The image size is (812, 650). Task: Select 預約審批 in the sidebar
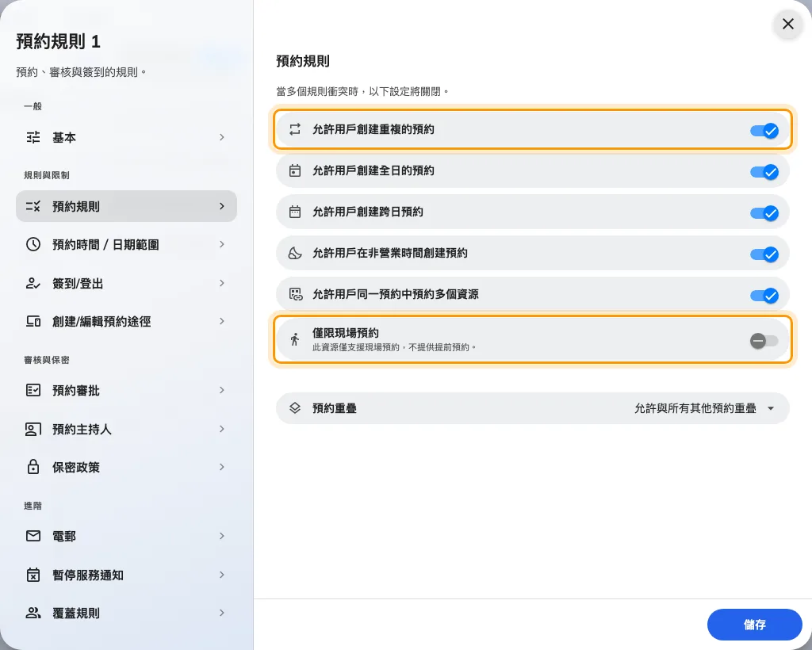pyautogui.click(x=126, y=390)
